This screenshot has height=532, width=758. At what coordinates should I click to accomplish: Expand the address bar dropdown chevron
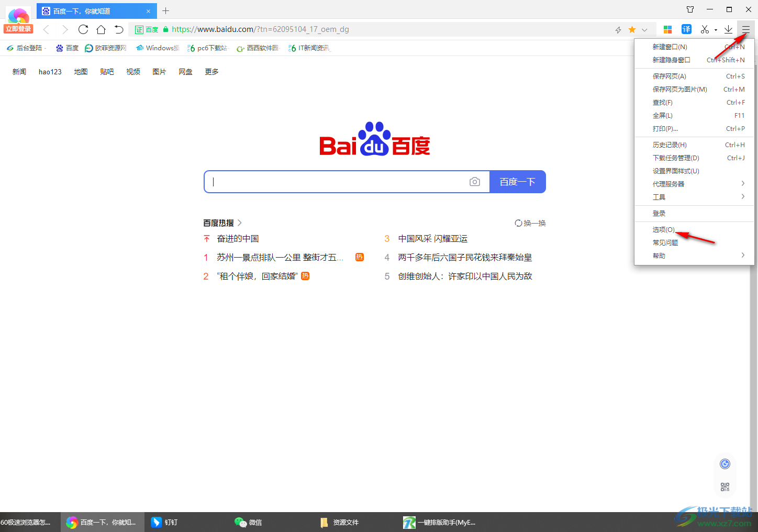coord(644,30)
